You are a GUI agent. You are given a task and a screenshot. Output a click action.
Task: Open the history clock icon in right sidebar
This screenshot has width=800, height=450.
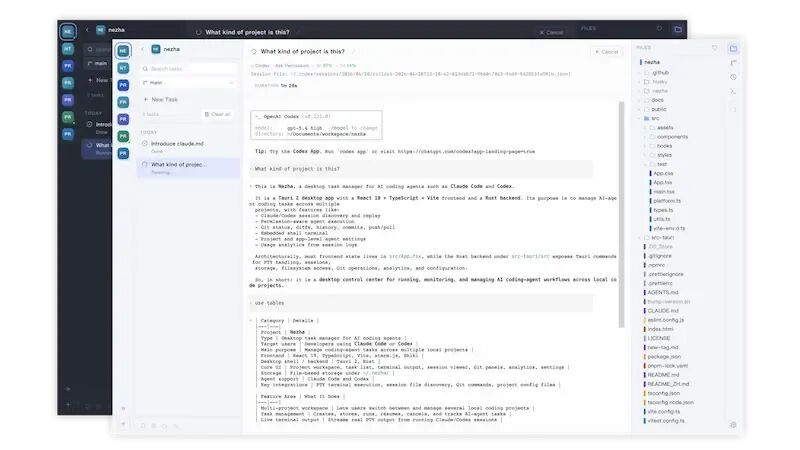point(733,77)
